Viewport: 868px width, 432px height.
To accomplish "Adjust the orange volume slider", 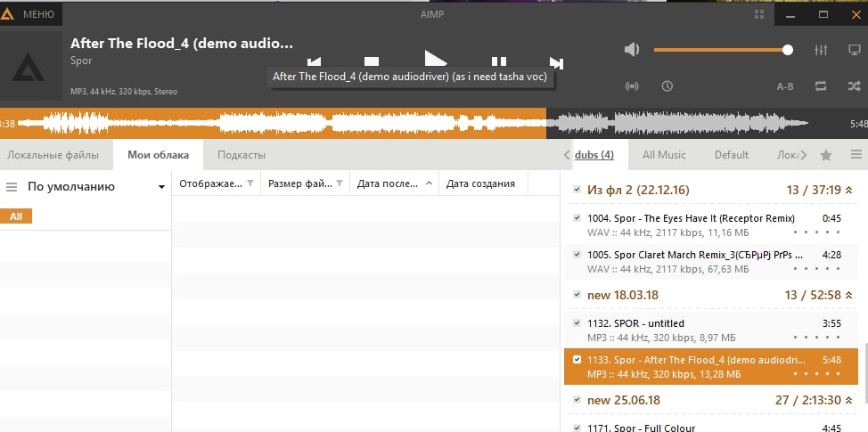I will pos(723,50).
